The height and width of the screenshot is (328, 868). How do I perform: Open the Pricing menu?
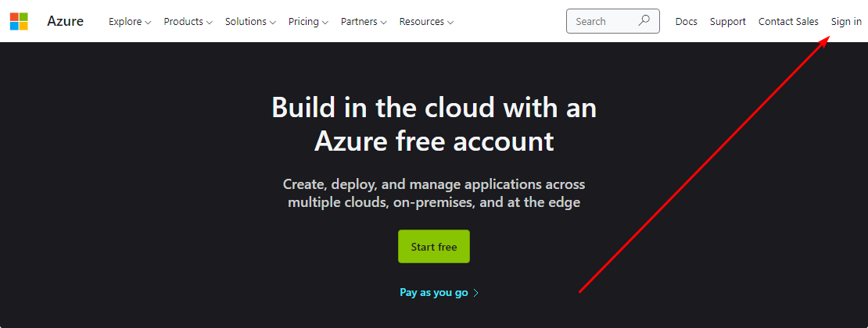click(x=308, y=22)
